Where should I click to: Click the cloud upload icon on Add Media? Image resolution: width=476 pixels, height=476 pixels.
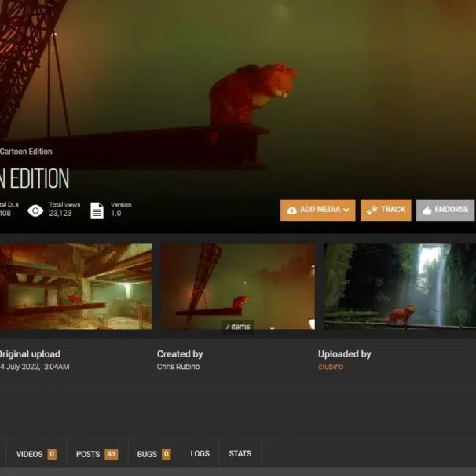[291, 210]
